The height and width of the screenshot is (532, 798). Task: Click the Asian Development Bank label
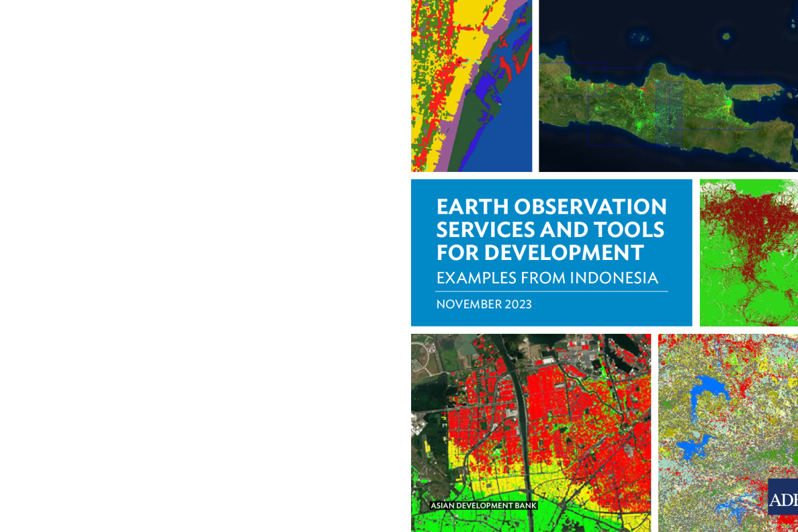484,505
